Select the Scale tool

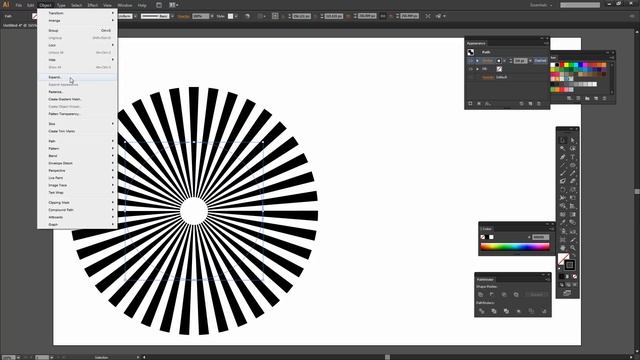[573, 189]
